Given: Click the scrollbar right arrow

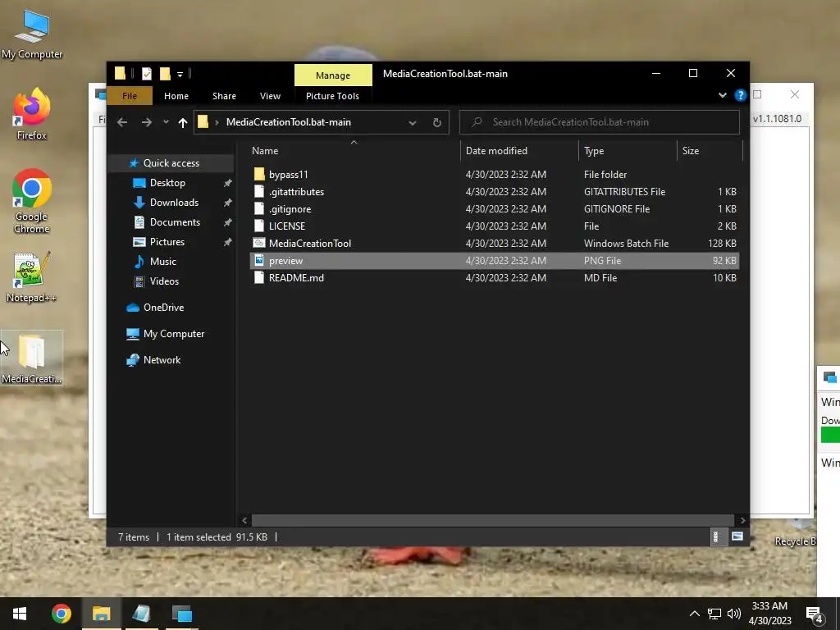Looking at the screenshot, I should 742,520.
